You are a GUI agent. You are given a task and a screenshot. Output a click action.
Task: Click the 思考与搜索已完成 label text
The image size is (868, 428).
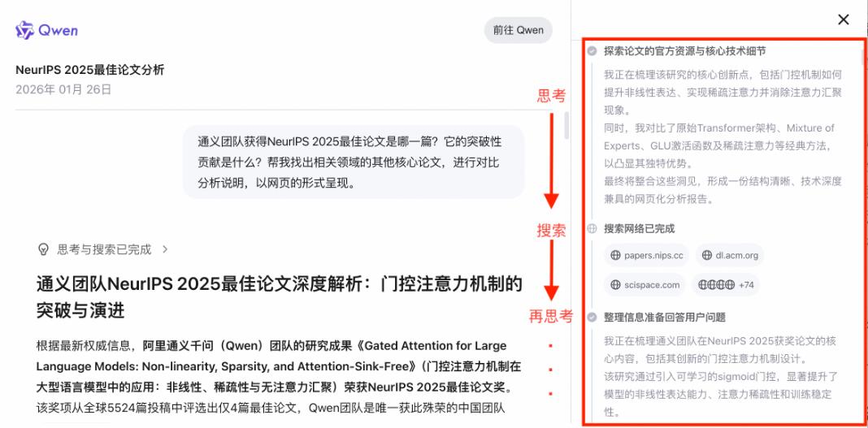104,249
